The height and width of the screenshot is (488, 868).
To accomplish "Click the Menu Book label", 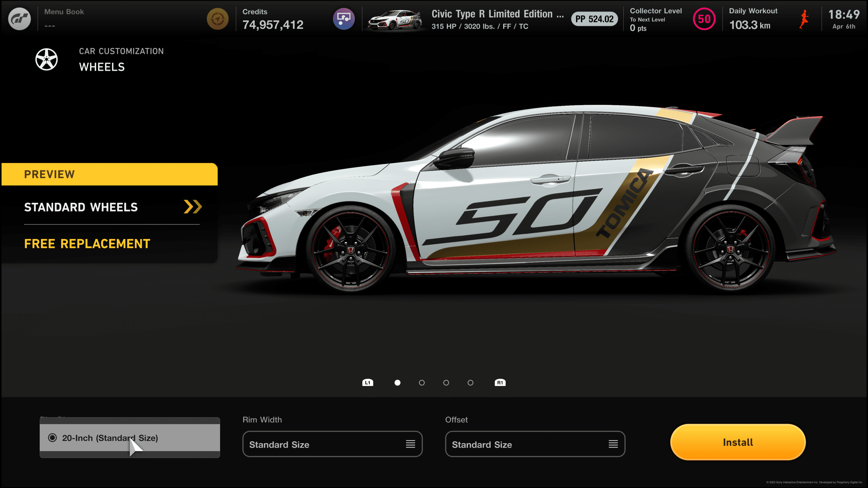I will tap(64, 12).
